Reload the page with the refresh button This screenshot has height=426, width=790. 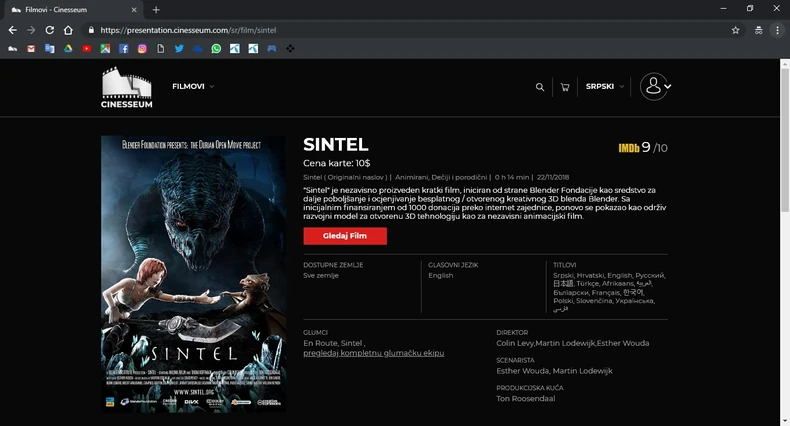(49, 30)
